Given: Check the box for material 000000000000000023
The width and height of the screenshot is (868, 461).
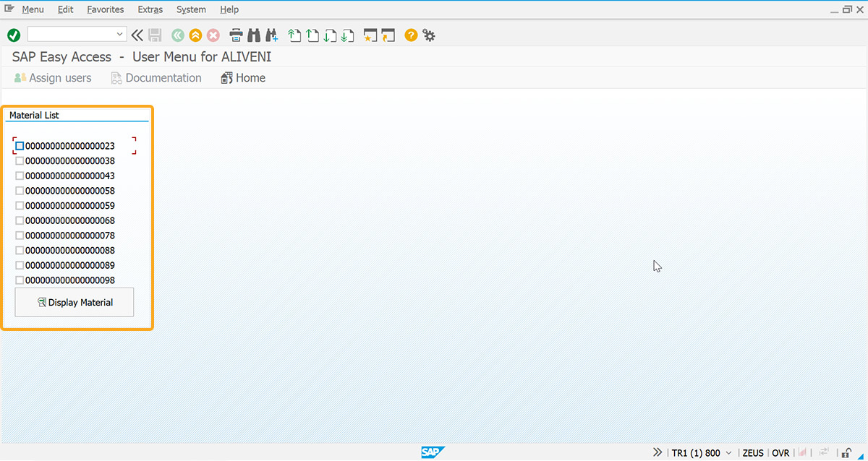Looking at the screenshot, I should (x=20, y=146).
